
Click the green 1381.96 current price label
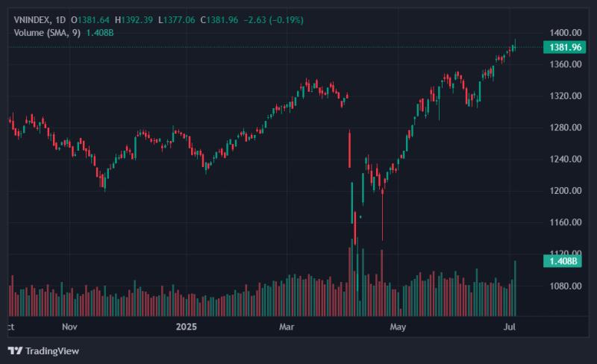tap(565, 48)
